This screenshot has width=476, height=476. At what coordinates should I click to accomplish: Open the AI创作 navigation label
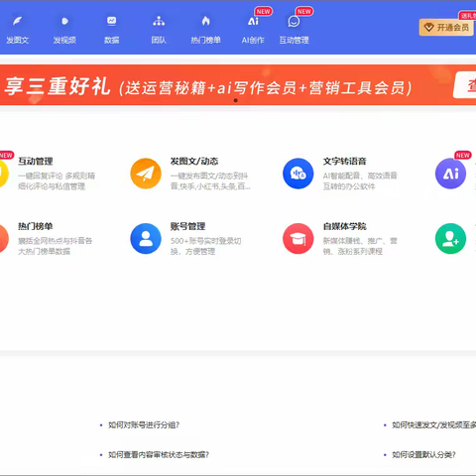253,41
